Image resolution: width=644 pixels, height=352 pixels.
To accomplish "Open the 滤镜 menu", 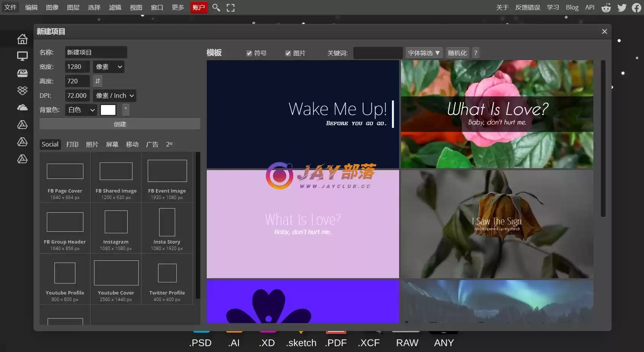I will (115, 8).
